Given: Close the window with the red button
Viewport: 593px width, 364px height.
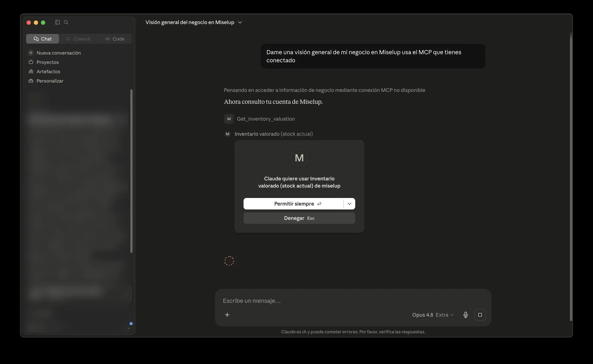Looking at the screenshot, I should [x=29, y=23].
